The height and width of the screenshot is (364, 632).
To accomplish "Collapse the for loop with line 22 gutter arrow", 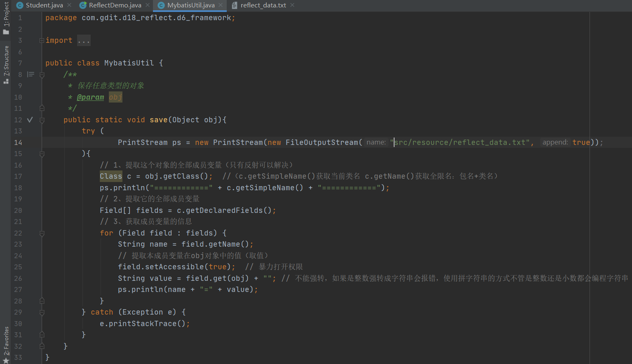I will [41, 233].
